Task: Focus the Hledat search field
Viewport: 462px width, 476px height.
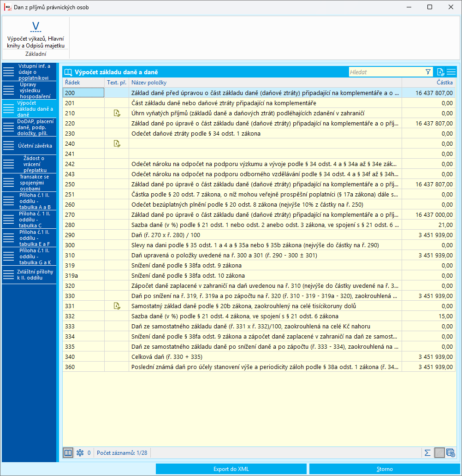Action: coord(386,72)
